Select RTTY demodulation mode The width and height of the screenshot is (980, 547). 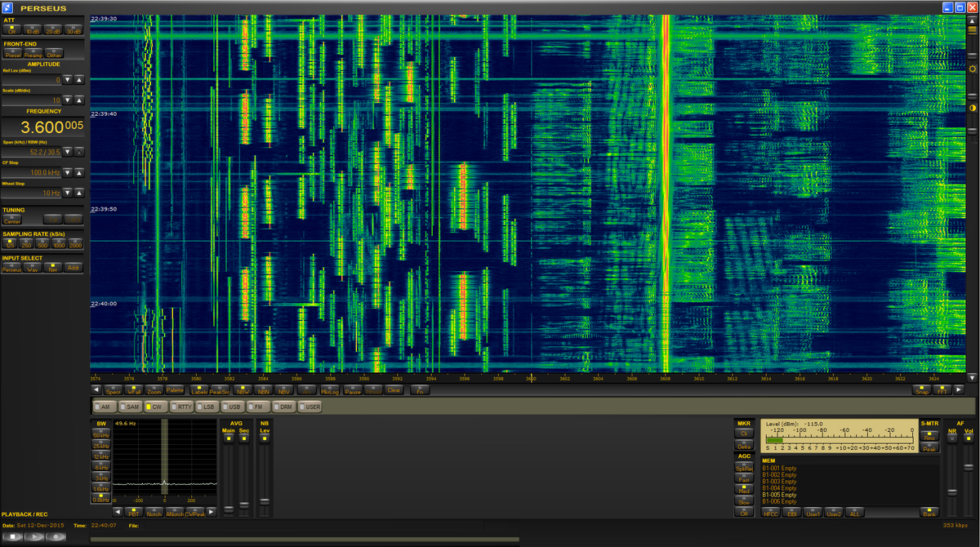pyautogui.click(x=180, y=406)
